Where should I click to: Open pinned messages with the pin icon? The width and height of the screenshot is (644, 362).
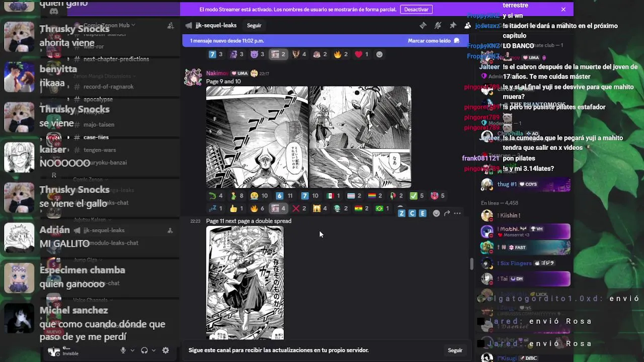coord(453,25)
